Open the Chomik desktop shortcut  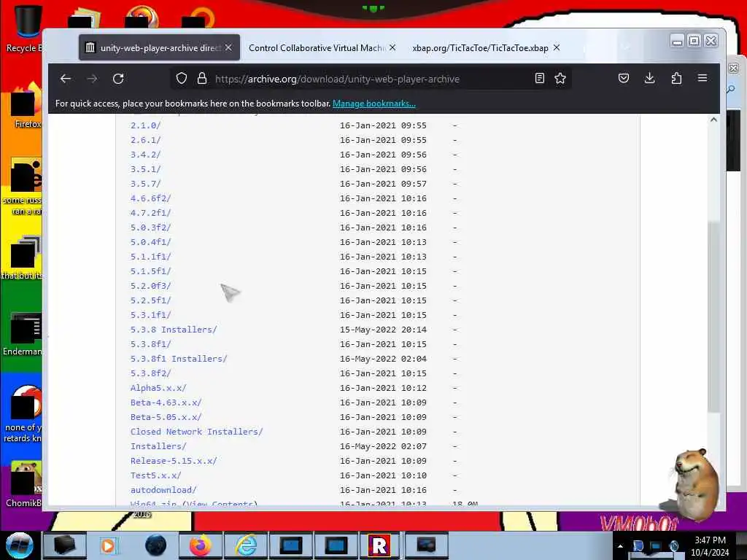[x=24, y=484]
